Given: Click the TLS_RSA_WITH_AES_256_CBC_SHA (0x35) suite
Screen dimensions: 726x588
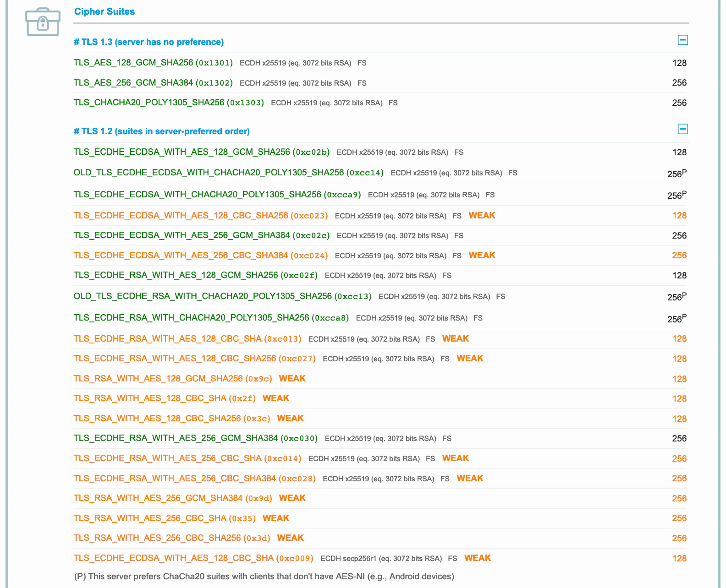Looking at the screenshot, I should (x=165, y=518).
